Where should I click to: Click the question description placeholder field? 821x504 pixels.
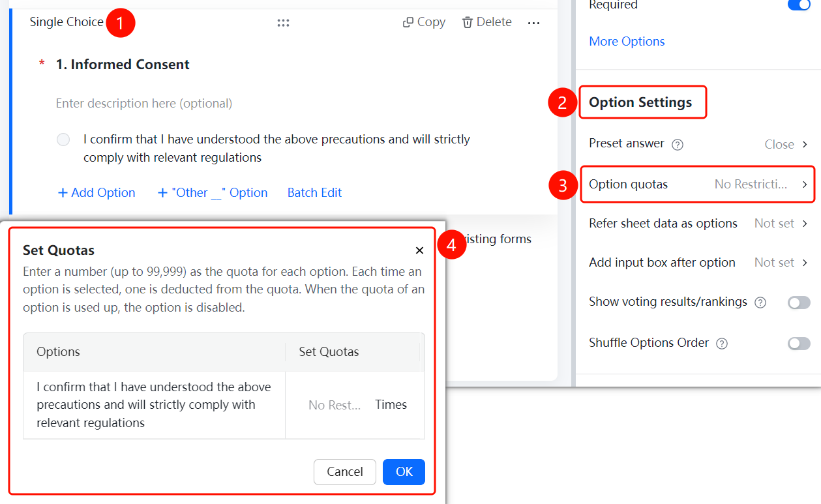pos(144,104)
